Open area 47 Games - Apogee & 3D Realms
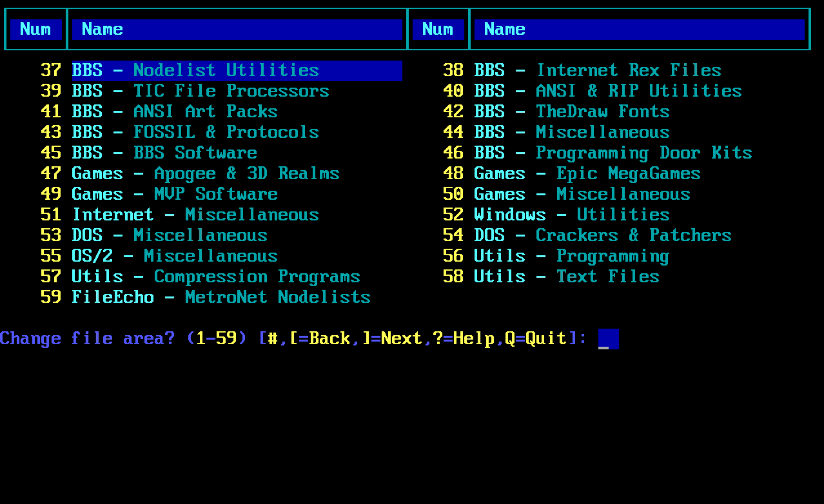 [190, 173]
